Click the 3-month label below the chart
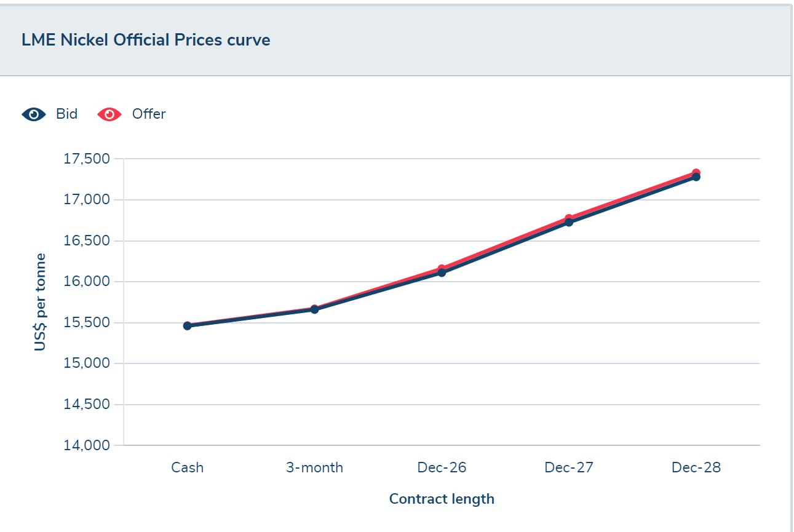This screenshot has width=794, height=532. (x=314, y=467)
